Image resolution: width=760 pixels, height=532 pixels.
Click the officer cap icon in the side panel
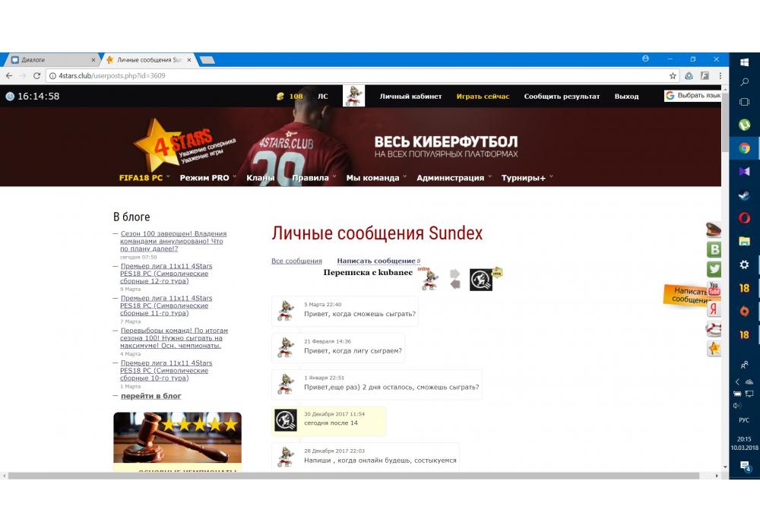pos(714,229)
